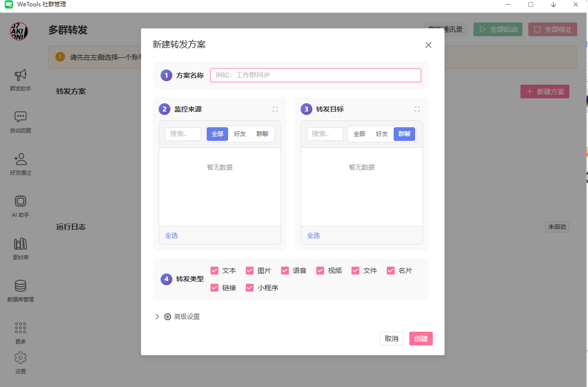Open 设置 gear icon in sidebar
The width and height of the screenshot is (588, 387).
pyautogui.click(x=21, y=358)
